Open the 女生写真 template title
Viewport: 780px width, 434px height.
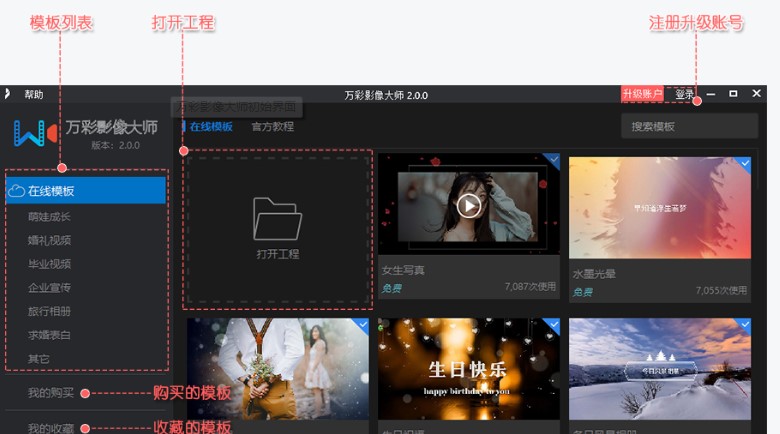[403, 270]
